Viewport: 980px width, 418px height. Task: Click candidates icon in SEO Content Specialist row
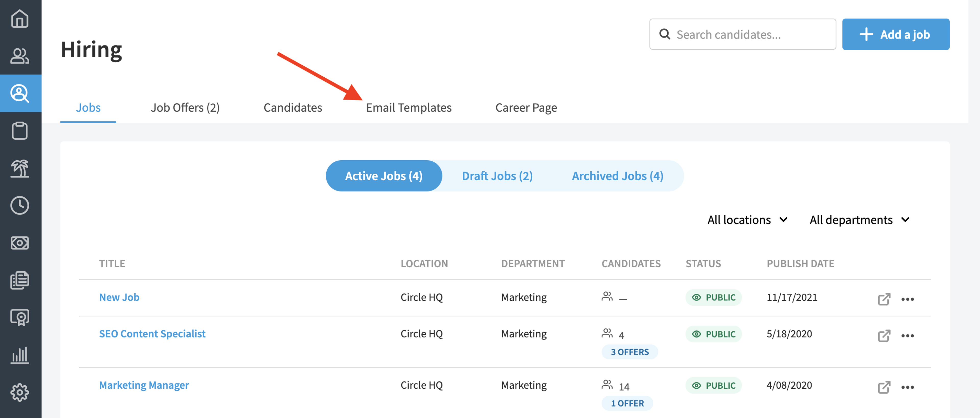607,333
